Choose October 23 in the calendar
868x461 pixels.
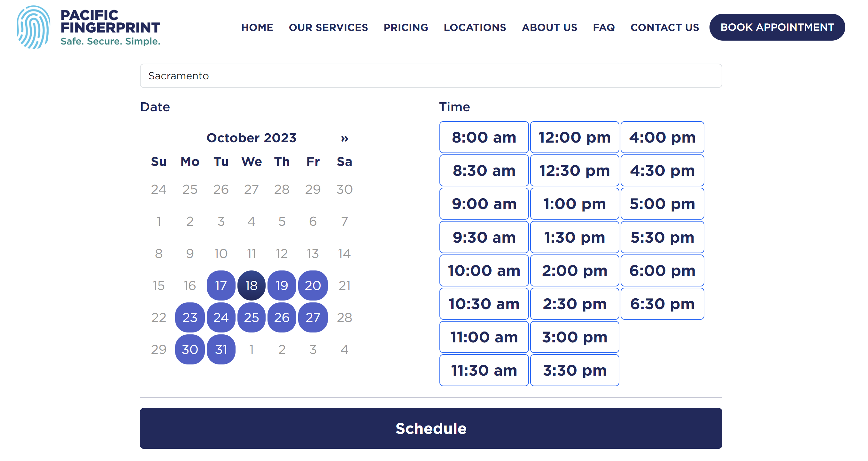(x=190, y=317)
